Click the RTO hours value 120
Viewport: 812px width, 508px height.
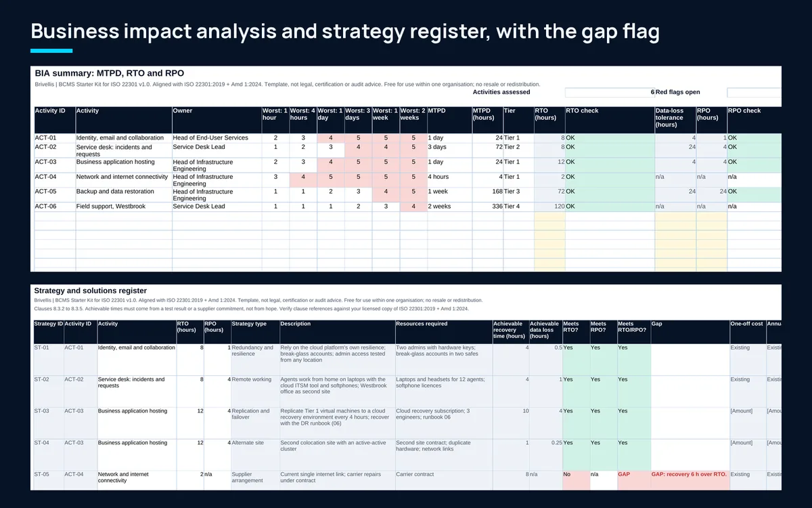tap(549, 207)
